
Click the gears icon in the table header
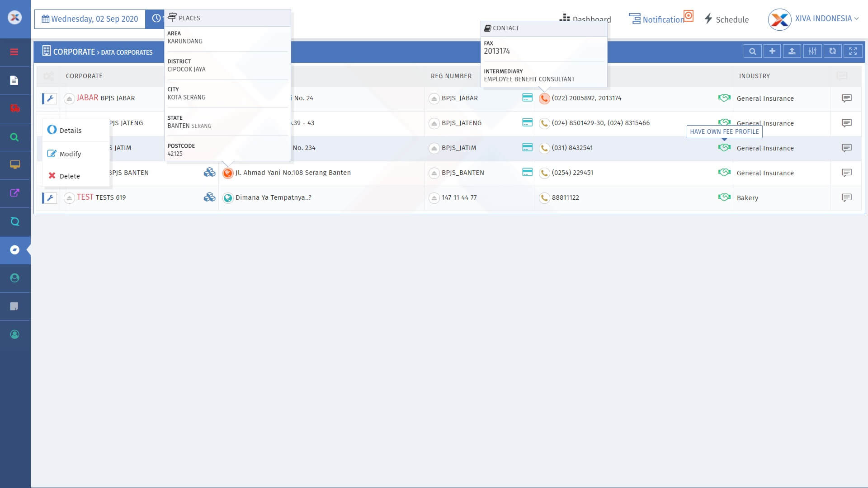[x=48, y=76]
